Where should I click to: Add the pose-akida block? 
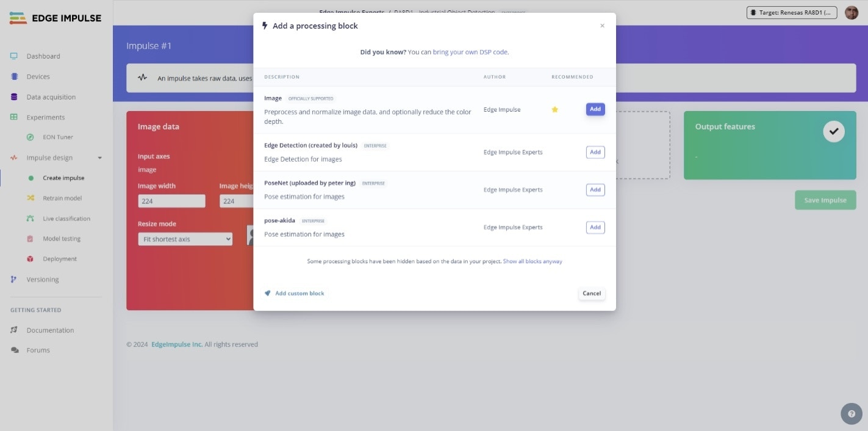pos(595,227)
